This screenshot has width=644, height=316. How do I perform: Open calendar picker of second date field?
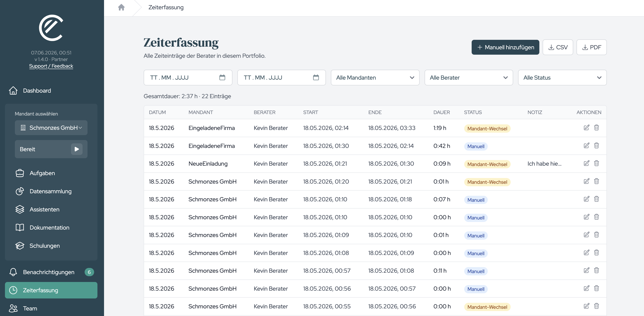tap(316, 78)
